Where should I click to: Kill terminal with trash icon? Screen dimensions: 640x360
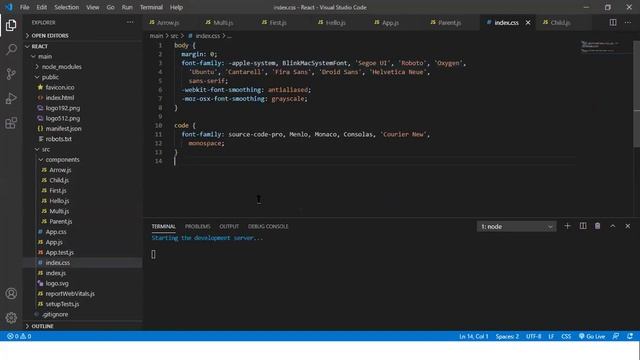pyautogui.click(x=598, y=226)
